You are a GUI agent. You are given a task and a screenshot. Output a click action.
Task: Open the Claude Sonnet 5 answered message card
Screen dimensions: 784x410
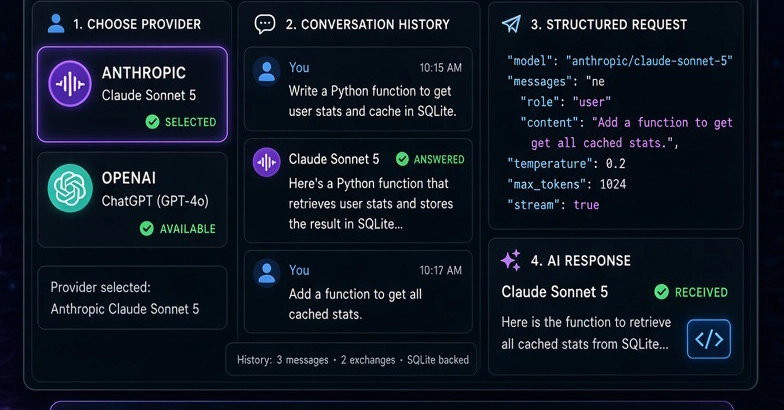pos(358,190)
